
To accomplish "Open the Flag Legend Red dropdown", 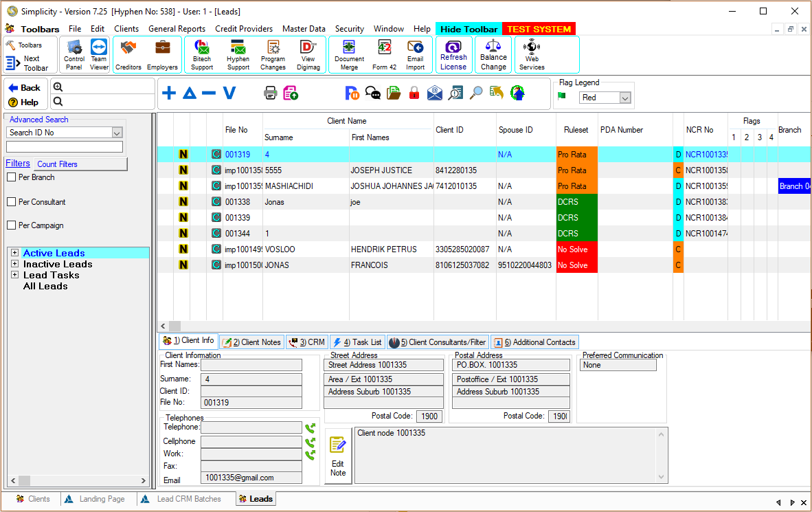I will (x=624, y=98).
